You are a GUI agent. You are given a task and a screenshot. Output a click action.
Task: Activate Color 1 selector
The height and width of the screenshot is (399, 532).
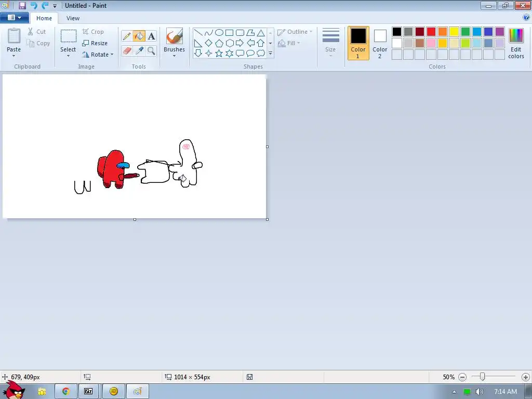[x=358, y=43]
